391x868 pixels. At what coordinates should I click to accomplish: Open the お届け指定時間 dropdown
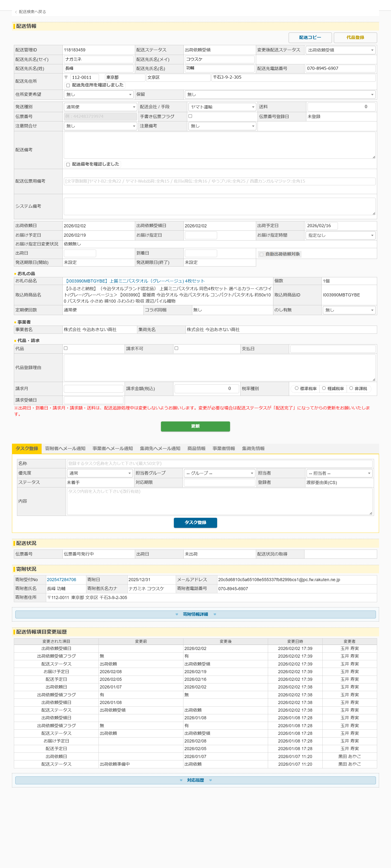(x=341, y=235)
